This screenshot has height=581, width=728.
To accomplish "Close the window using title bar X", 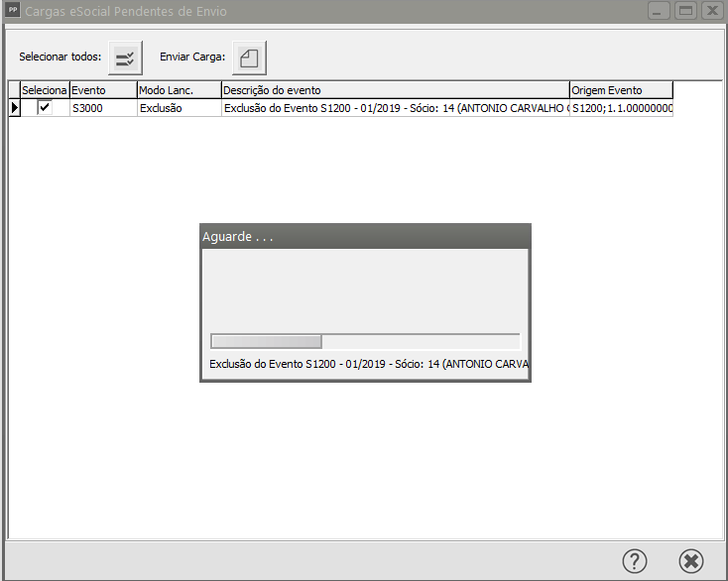I will 710,11.
